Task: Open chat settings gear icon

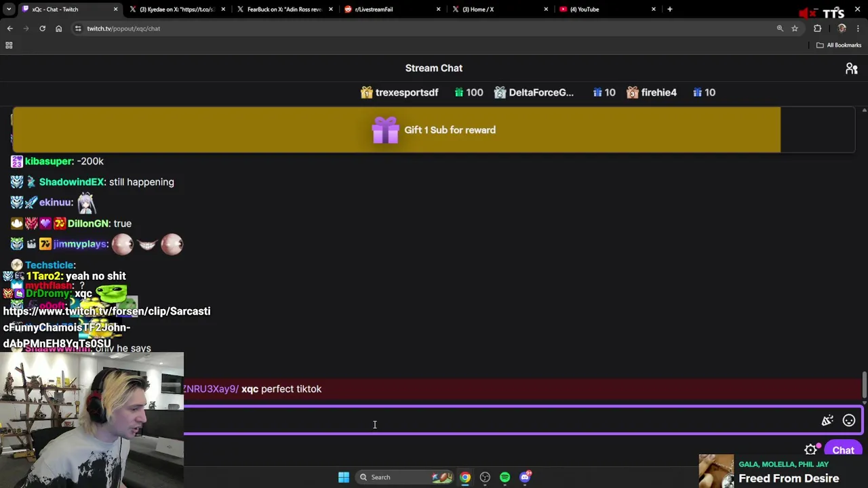Action: point(811,450)
